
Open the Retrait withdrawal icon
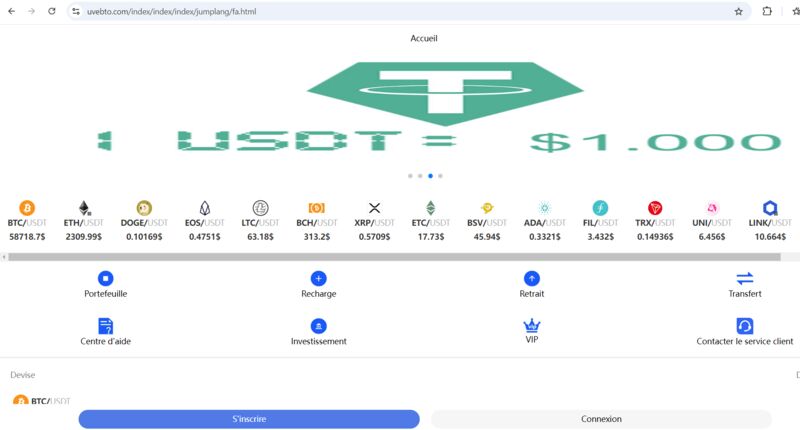[532, 279]
